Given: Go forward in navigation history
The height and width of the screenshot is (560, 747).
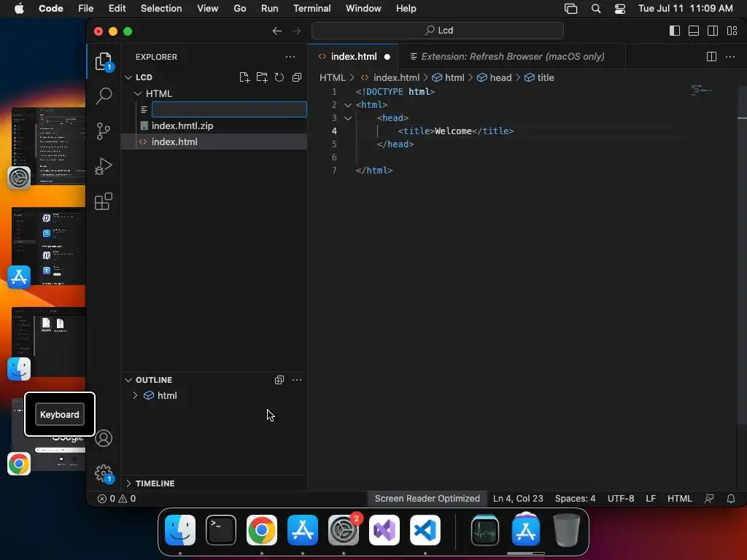Looking at the screenshot, I should (296, 31).
